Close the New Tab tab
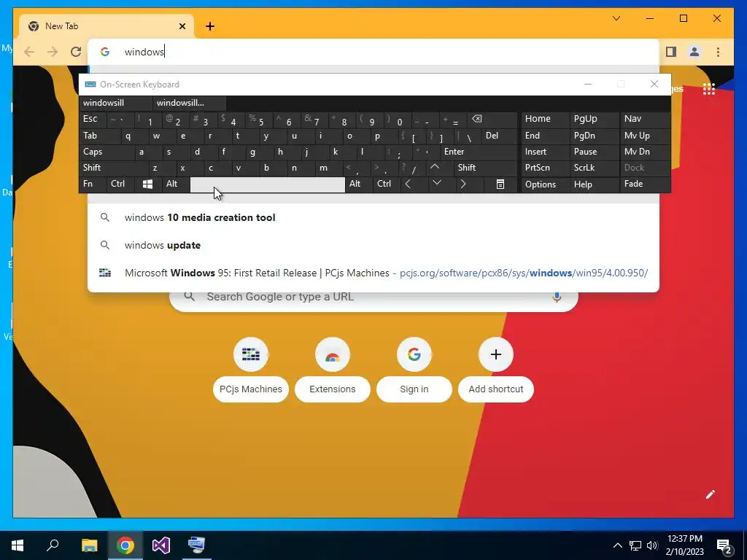 (x=182, y=26)
